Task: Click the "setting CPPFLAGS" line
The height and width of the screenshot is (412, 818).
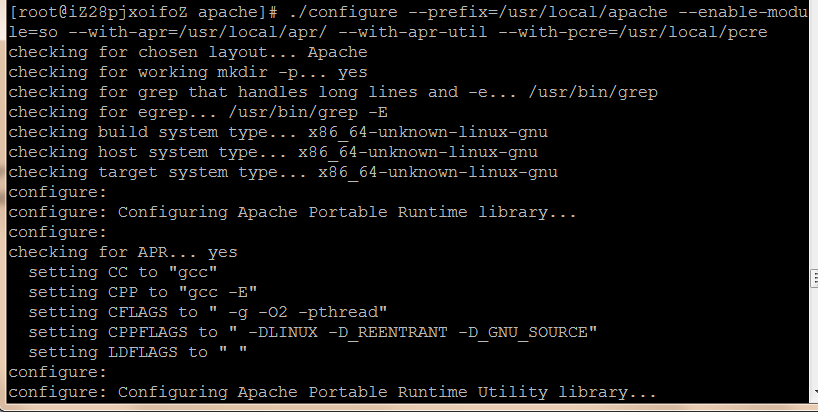Action: tap(312, 331)
